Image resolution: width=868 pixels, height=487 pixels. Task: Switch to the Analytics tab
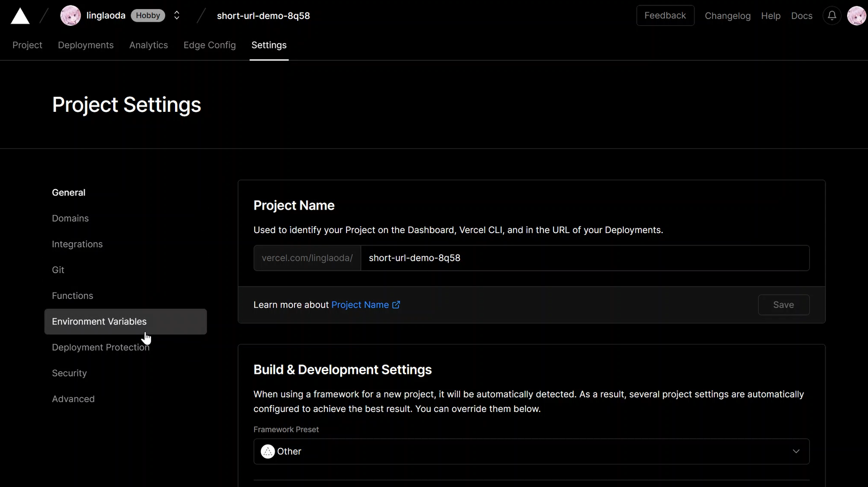(148, 45)
